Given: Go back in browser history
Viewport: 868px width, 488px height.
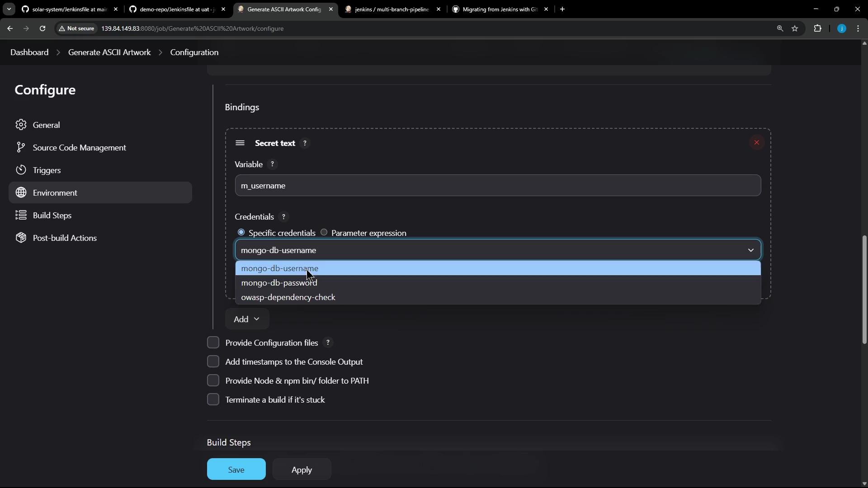Looking at the screenshot, I should 10,28.
